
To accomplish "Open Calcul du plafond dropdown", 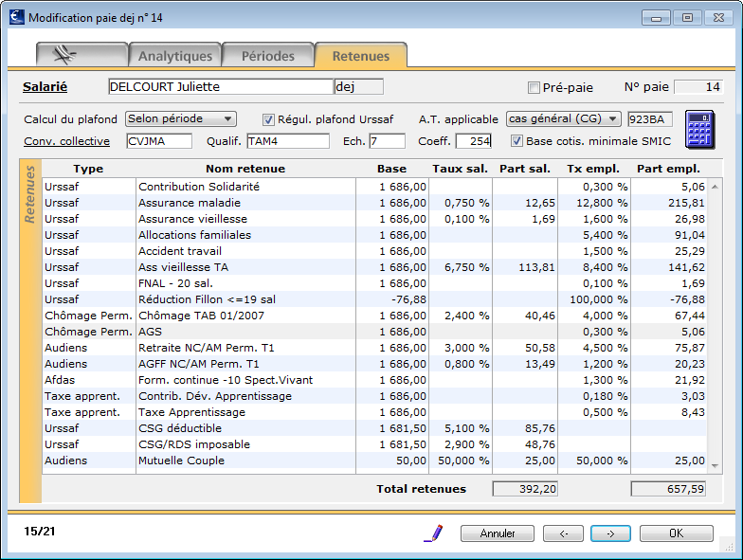I will (181, 119).
